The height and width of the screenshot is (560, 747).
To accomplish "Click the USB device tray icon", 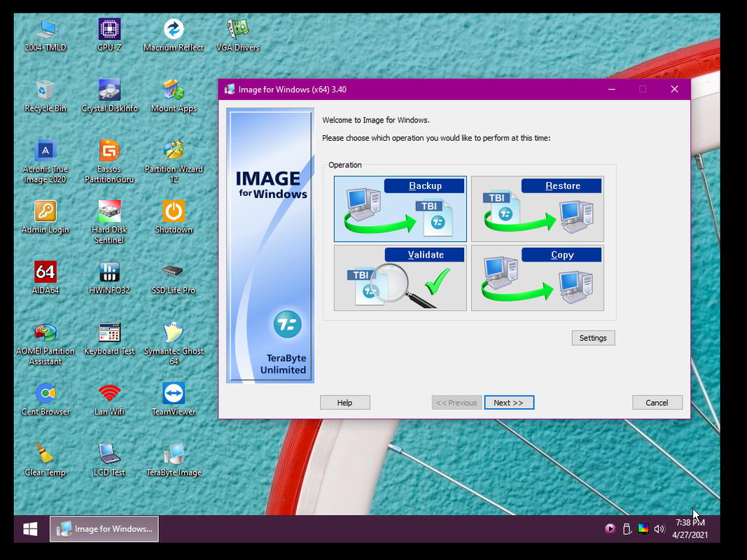I will pos(627,529).
